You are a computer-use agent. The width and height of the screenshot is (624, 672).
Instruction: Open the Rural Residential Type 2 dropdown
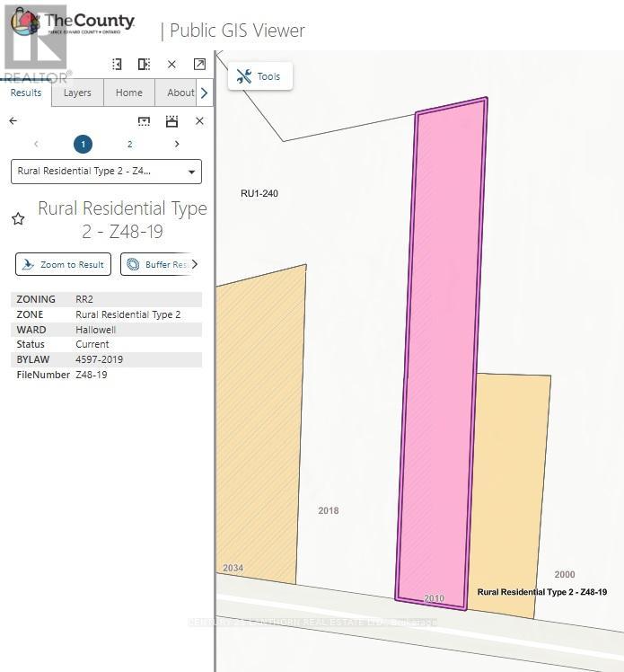[x=106, y=172]
